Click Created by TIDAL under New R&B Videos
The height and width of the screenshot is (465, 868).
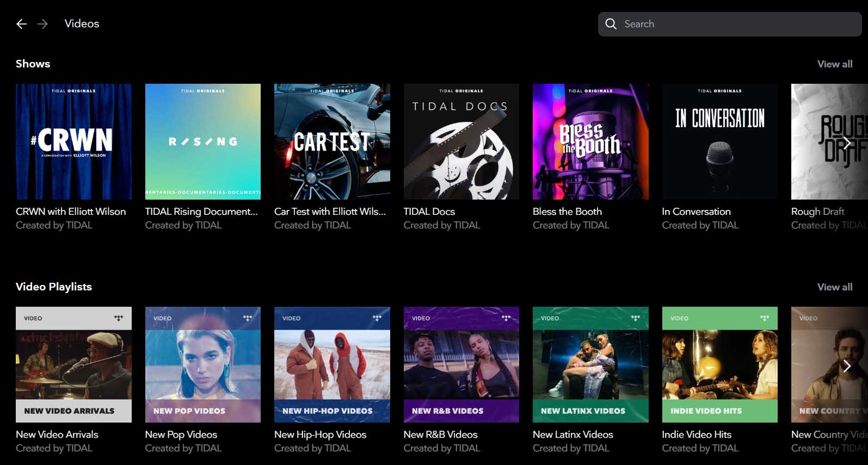coord(442,448)
